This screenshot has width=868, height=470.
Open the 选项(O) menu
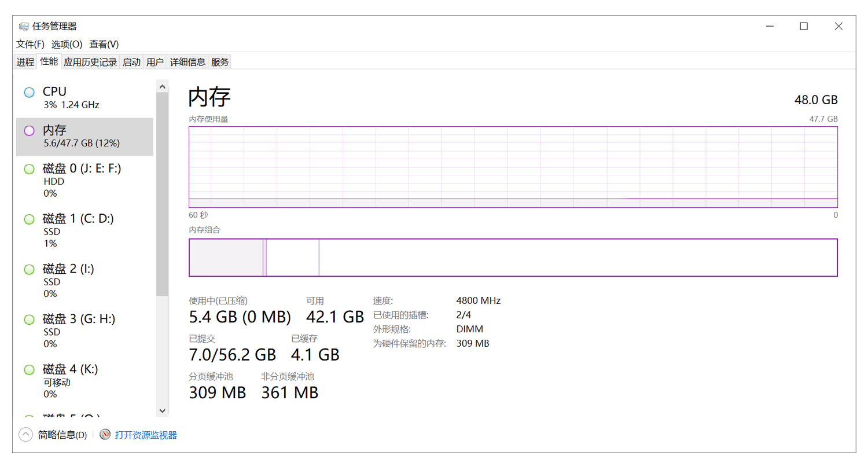67,45
